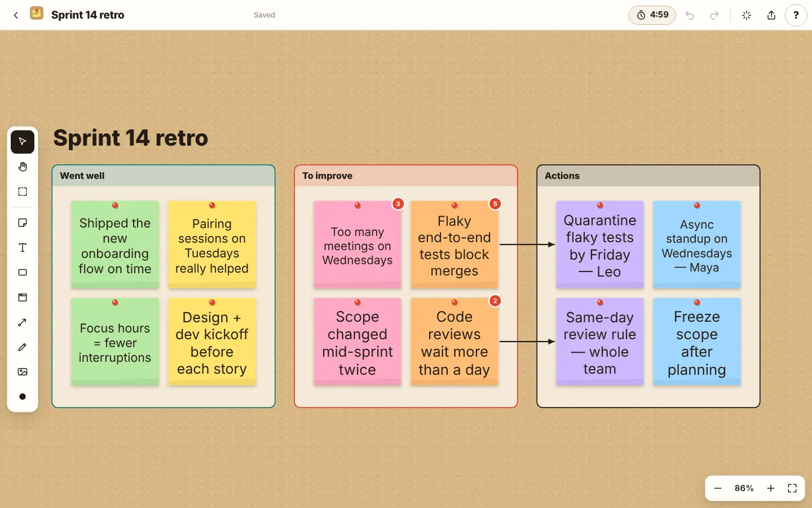Viewport: 812px width, 508px height.
Task: Open the share export icon
Action: (x=771, y=15)
